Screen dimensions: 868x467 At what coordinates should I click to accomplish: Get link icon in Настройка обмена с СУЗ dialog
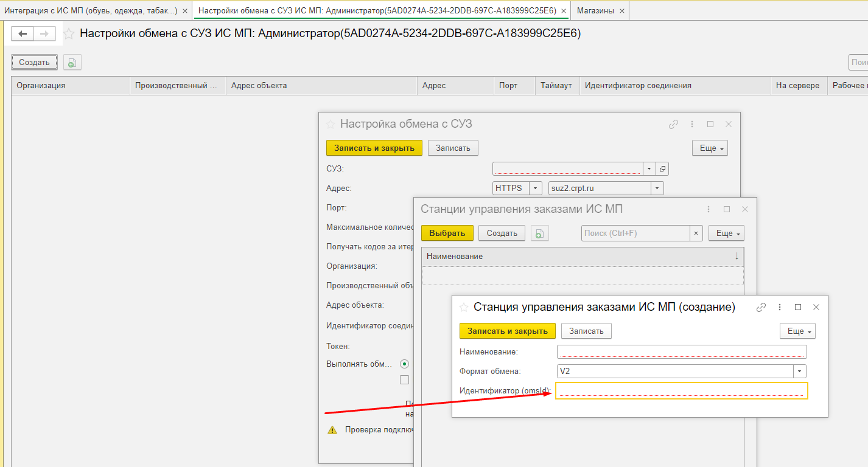[673, 124]
